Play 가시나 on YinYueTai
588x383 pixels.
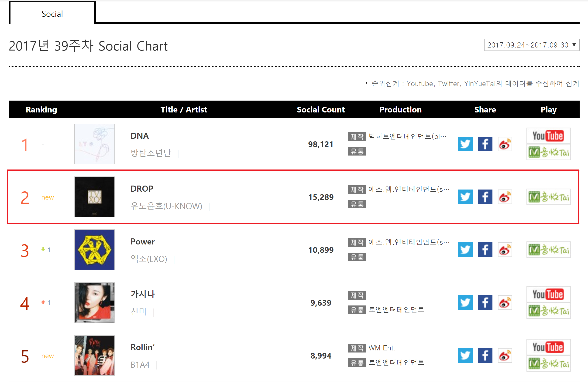[548, 311]
